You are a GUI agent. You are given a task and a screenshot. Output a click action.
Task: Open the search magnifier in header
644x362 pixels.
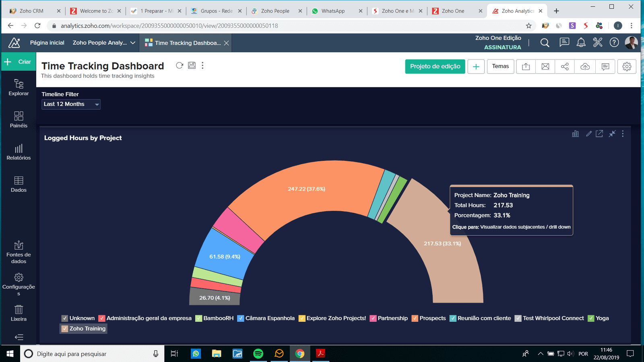tap(545, 43)
